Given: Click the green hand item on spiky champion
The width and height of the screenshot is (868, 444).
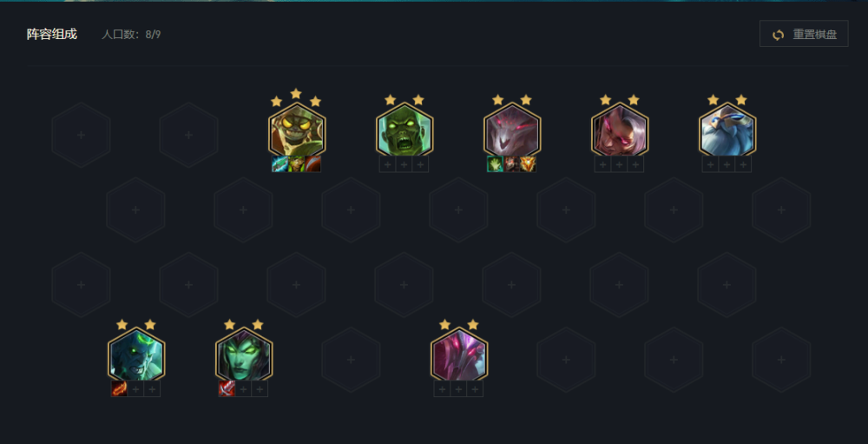Looking at the screenshot, I should pyautogui.click(x=495, y=164).
